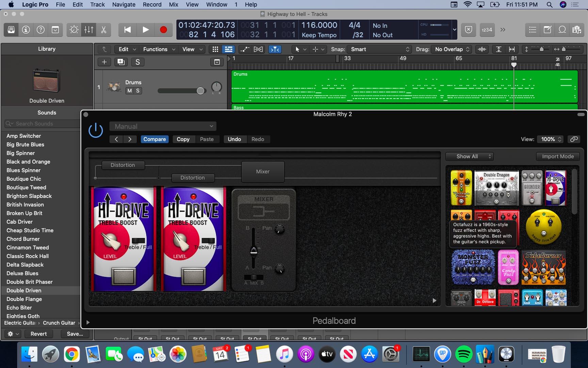Open Editors scissors icon
This screenshot has height=368, width=588.
point(104,30)
